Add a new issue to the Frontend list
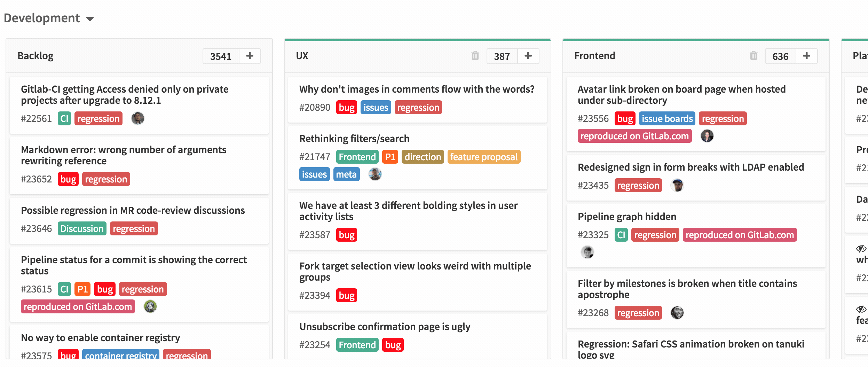This screenshot has height=367, width=868. 807,56
